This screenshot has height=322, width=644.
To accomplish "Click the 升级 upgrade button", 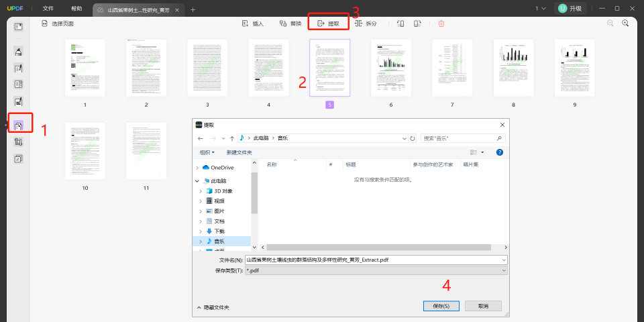I will click(570, 8).
